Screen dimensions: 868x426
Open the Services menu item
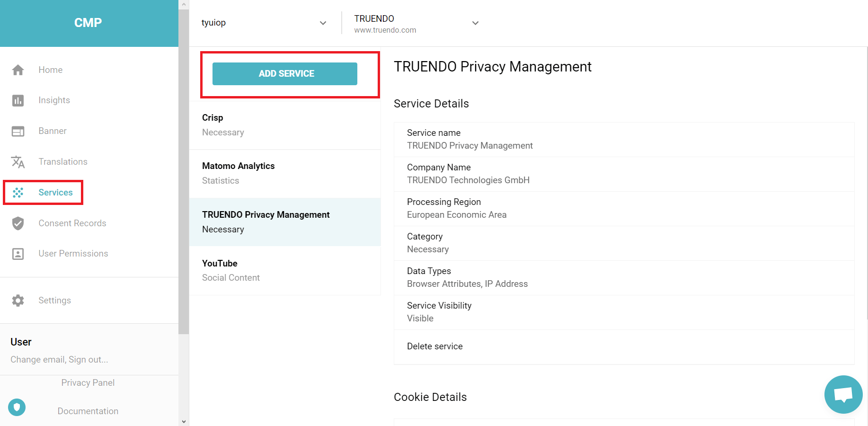(55, 193)
